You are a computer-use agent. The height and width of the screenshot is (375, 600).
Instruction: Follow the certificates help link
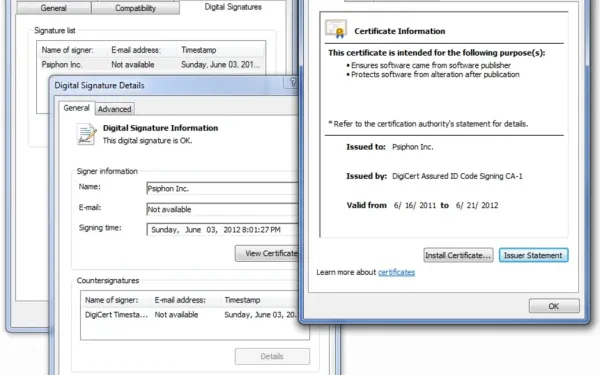(396, 272)
